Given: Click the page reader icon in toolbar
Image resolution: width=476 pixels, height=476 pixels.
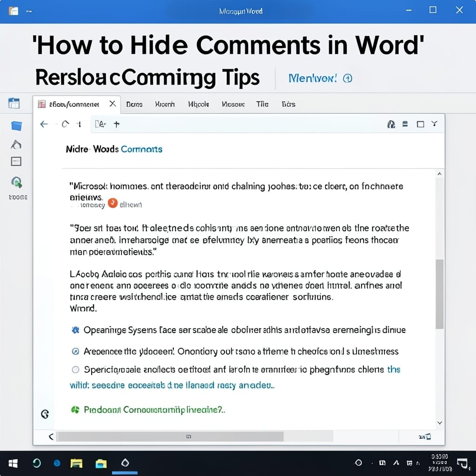Looking at the screenshot, I should coord(100,124).
